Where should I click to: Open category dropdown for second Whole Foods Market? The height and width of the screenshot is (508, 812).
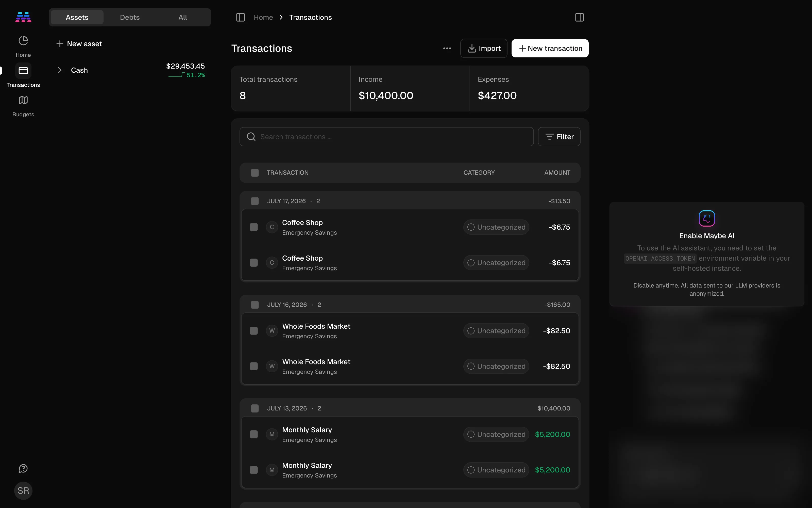coord(496,366)
